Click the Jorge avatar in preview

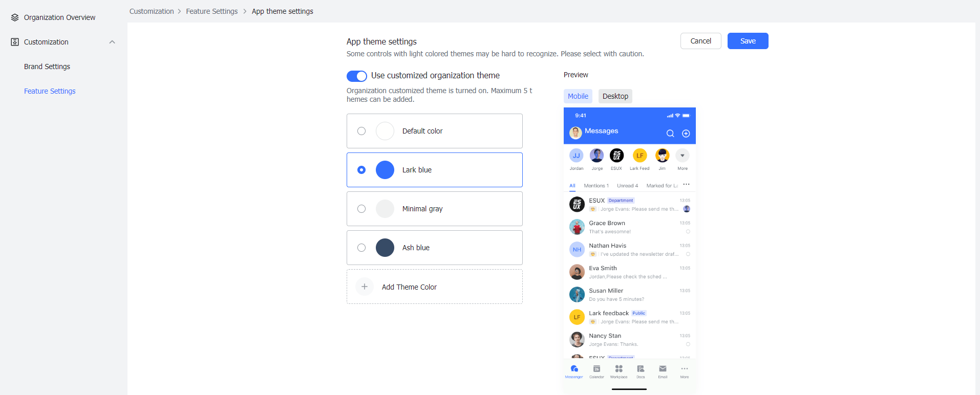click(x=596, y=156)
